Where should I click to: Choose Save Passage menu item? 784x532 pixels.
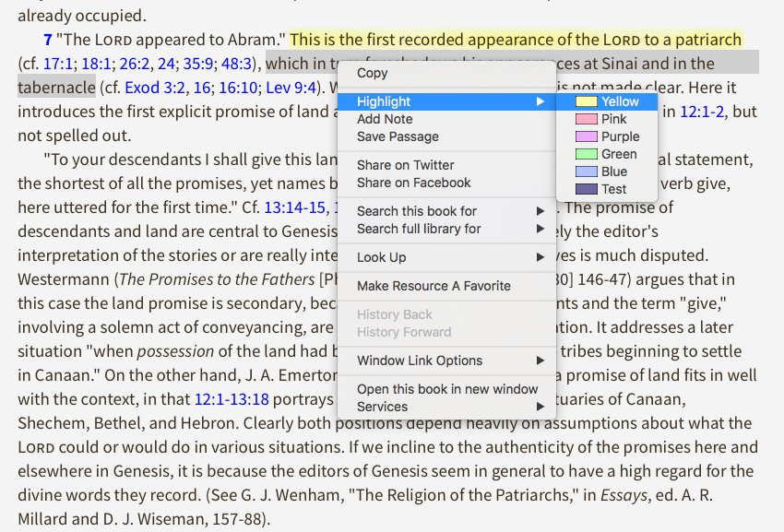[446, 136]
